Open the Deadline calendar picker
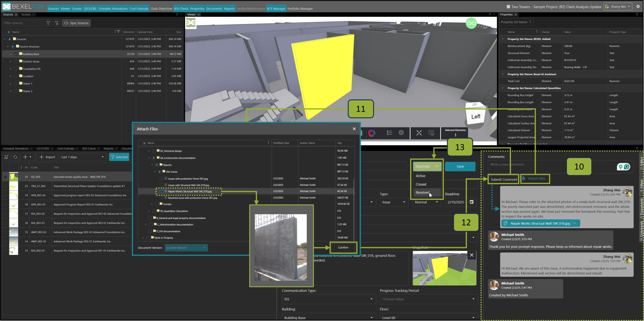 (x=472, y=202)
